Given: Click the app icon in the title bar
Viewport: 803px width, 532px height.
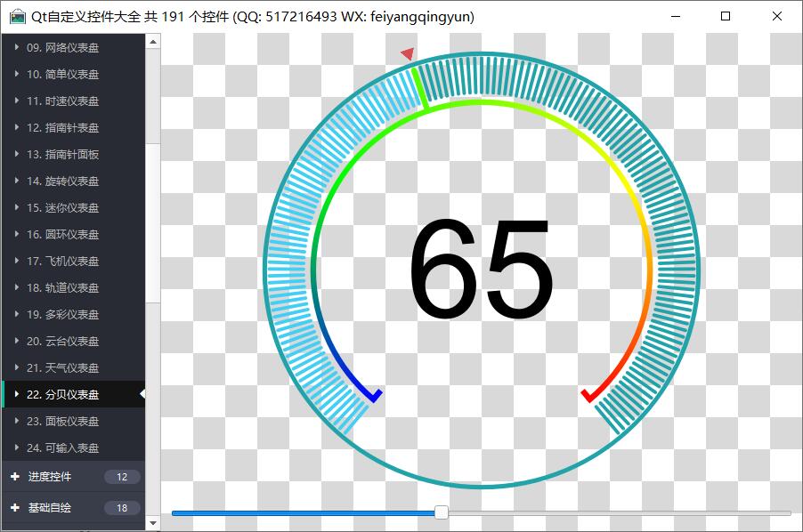Looking at the screenshot, I should pyautogui.click(x=17, y=17).
